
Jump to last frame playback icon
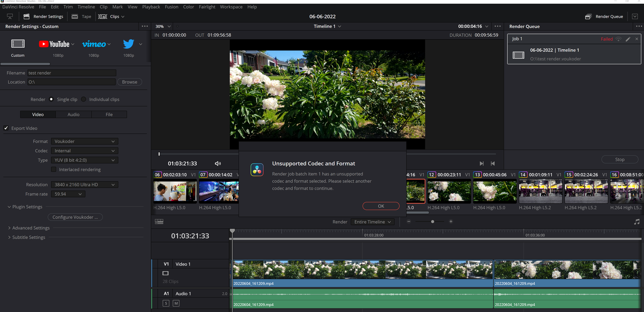click(481, 164)
